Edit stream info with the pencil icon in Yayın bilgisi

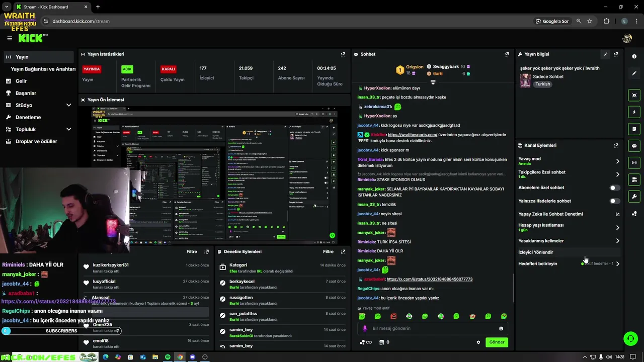[x=605, y=54]
